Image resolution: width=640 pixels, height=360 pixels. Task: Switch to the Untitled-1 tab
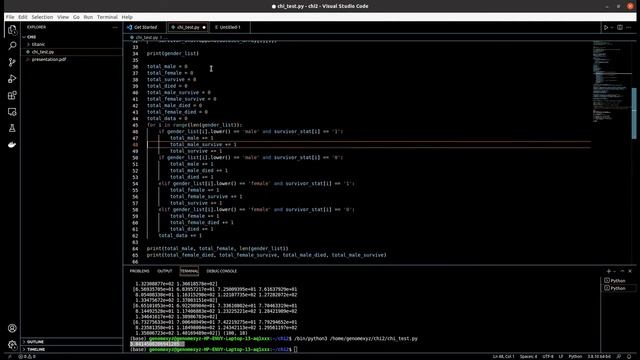pos(230,27)
